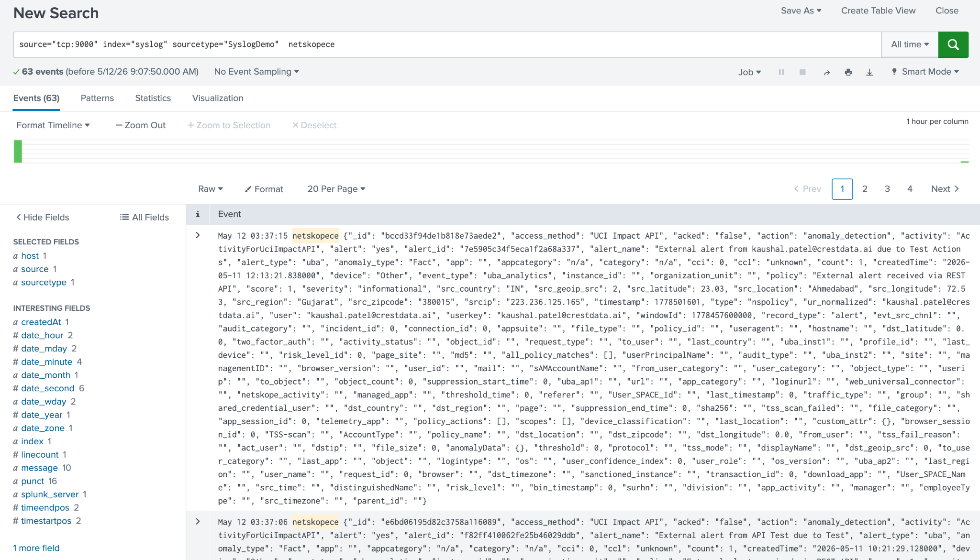This screenshot has width=980, height=560.
Task: Open the source field
Action: point(35,269)
